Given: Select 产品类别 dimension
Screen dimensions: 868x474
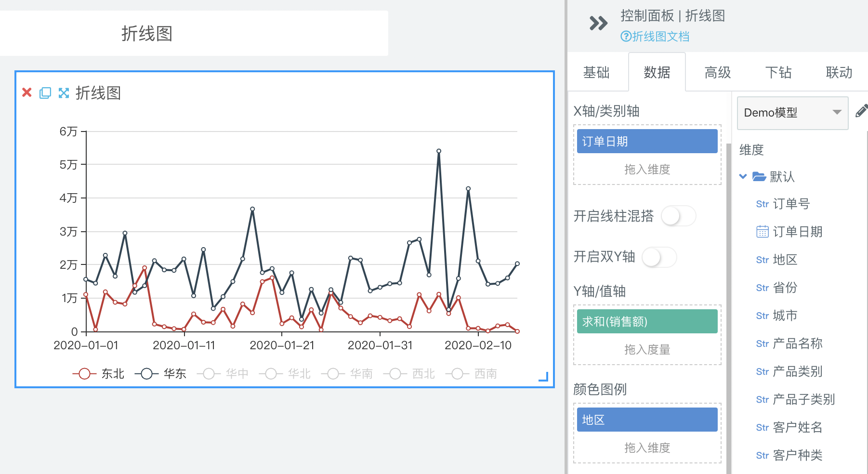Looking at the screenshot, I should 798,371.
